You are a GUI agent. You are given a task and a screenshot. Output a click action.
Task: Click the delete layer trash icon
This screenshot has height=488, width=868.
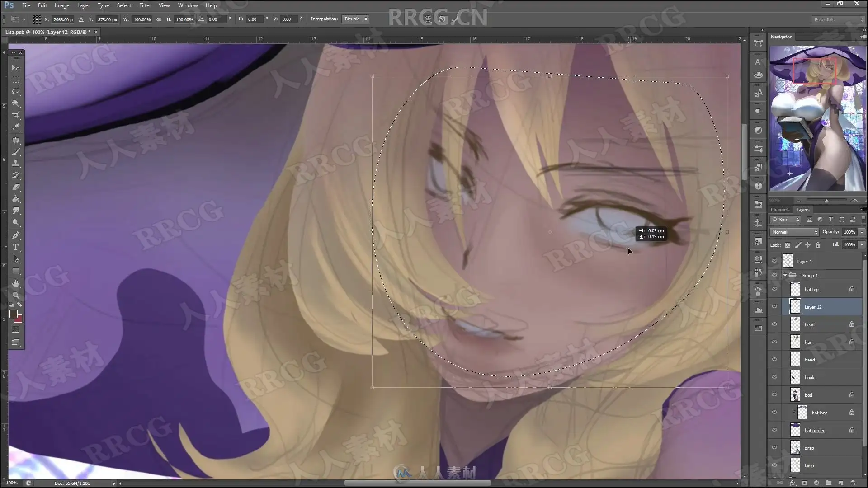[853, 483]
